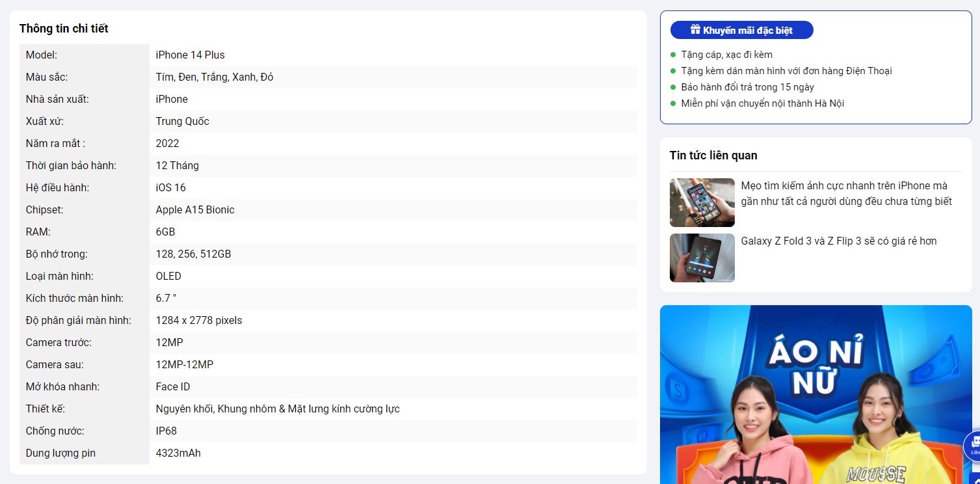This screenshot has height=484, width=980.
Task: Click the 'Dung lượng pin' row label
Action: (x=60, y=453)
